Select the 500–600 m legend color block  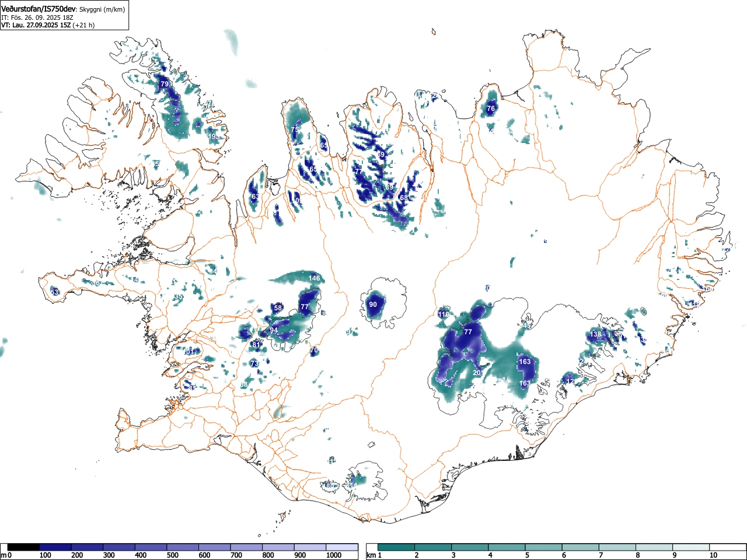click(183, 547)
